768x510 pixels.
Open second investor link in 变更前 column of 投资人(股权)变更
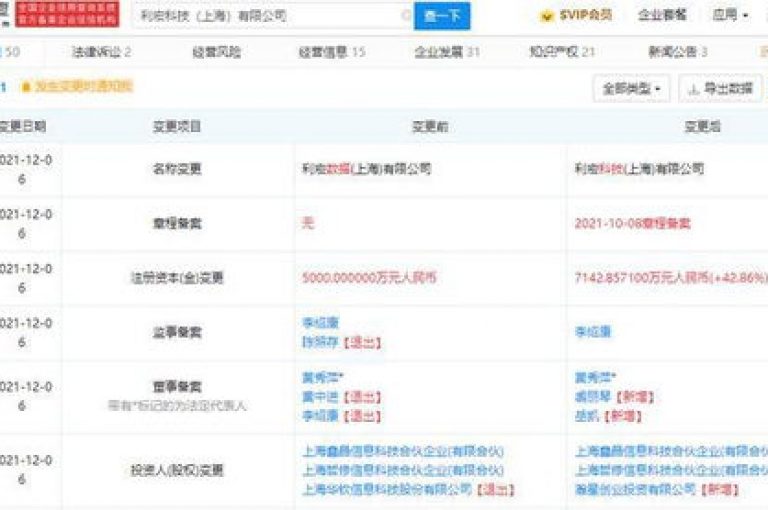(403, 470)
